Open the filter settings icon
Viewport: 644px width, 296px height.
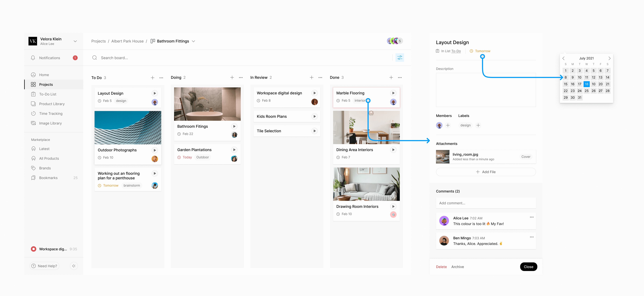(400, 58)
